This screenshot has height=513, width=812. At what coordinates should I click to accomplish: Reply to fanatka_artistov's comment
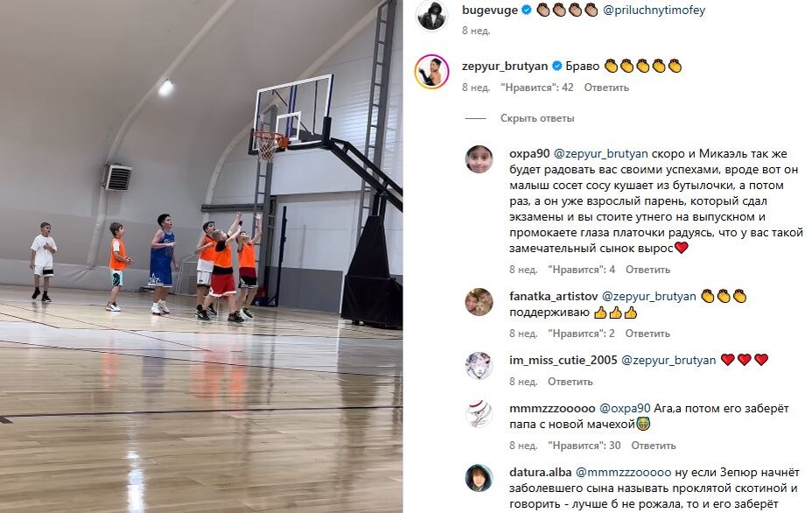point(647,334)
